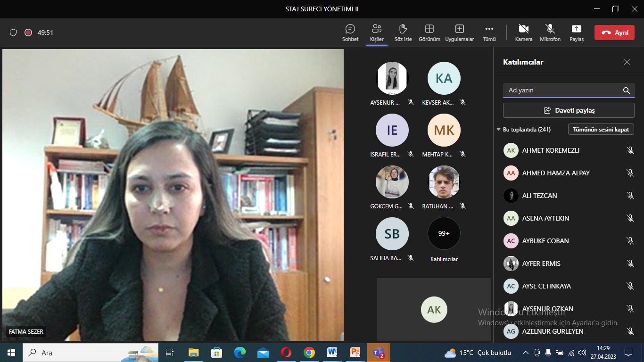Toggle the Kişiler participants panel
This screenshot has width=644, height=362.
coord(377,33)
